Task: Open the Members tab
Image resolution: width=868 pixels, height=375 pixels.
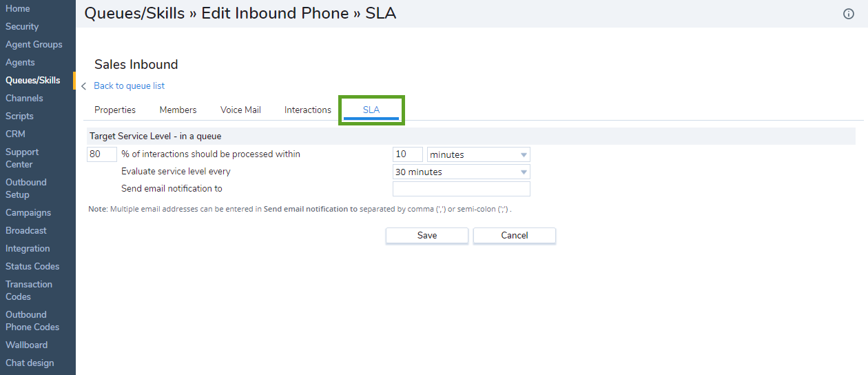Action: click(x=178, y=110)
